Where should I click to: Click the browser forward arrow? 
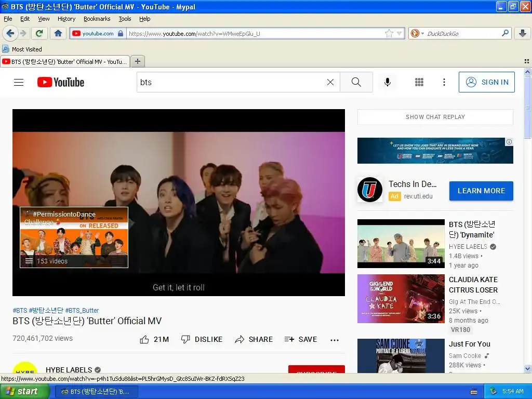coord(23,33)
